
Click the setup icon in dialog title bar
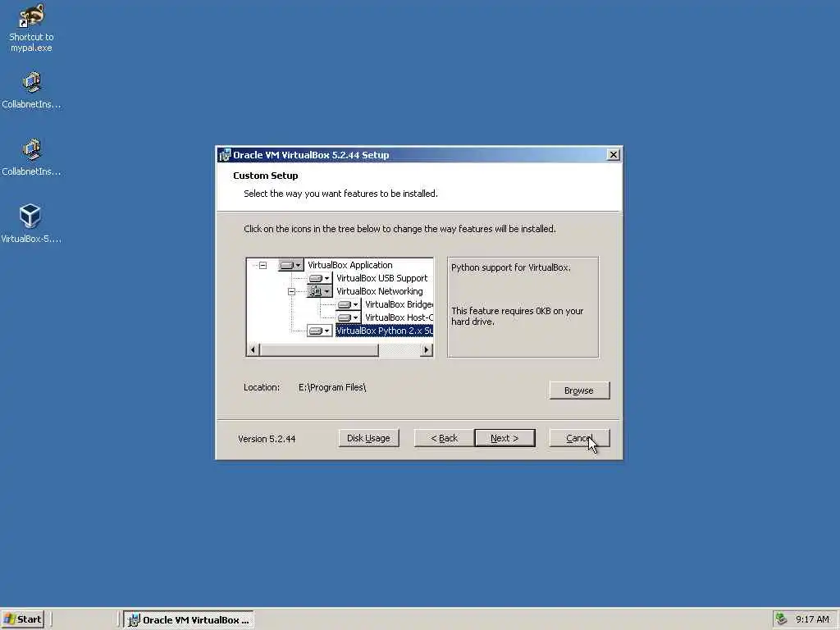pyautogui.click(x=225, y=155)
